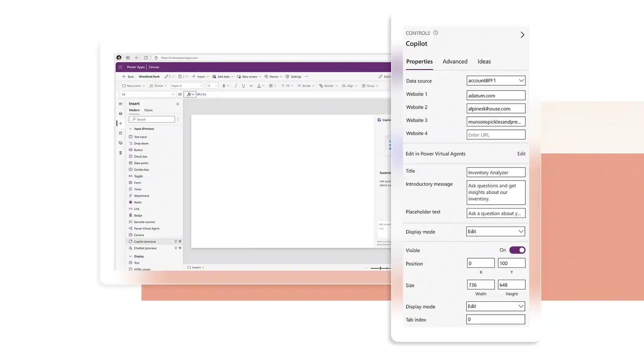Open the Tree view layers icon

pyautogui.click(x=120, y=114)
